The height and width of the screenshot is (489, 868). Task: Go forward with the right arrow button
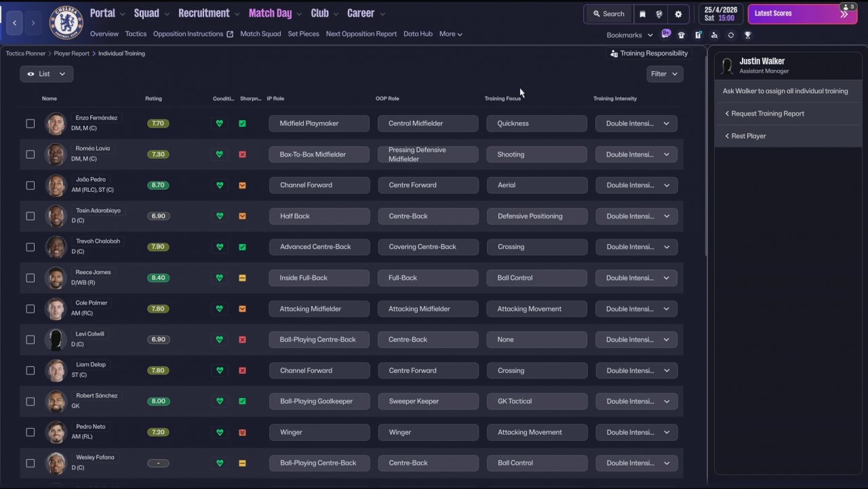click(x=33, y=23)
